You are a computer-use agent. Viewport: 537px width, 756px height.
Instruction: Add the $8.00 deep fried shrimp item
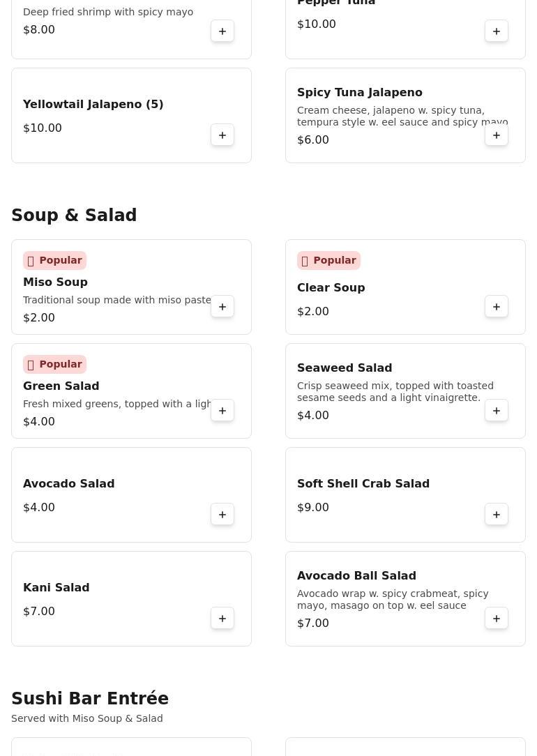tap(222, 31)
